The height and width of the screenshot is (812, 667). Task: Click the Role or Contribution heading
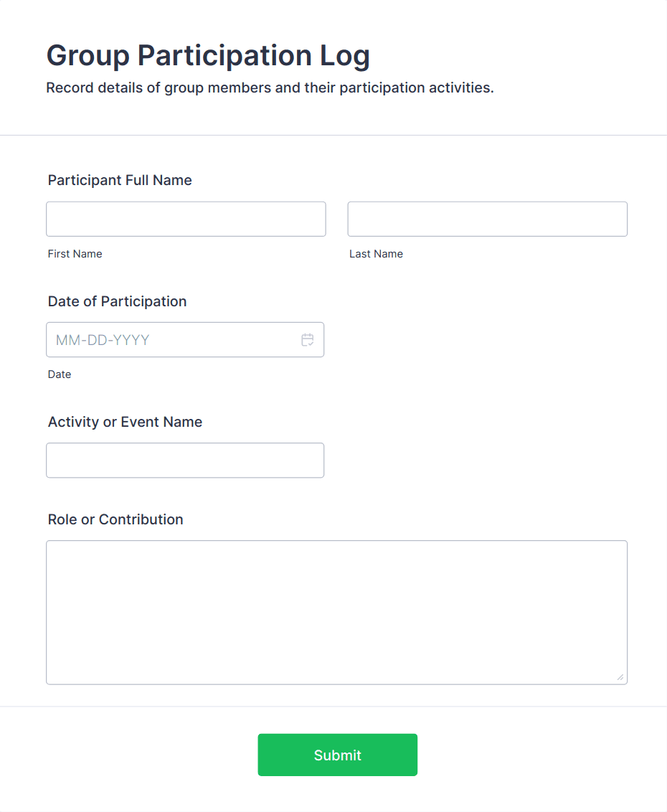(x=115, y=519)
